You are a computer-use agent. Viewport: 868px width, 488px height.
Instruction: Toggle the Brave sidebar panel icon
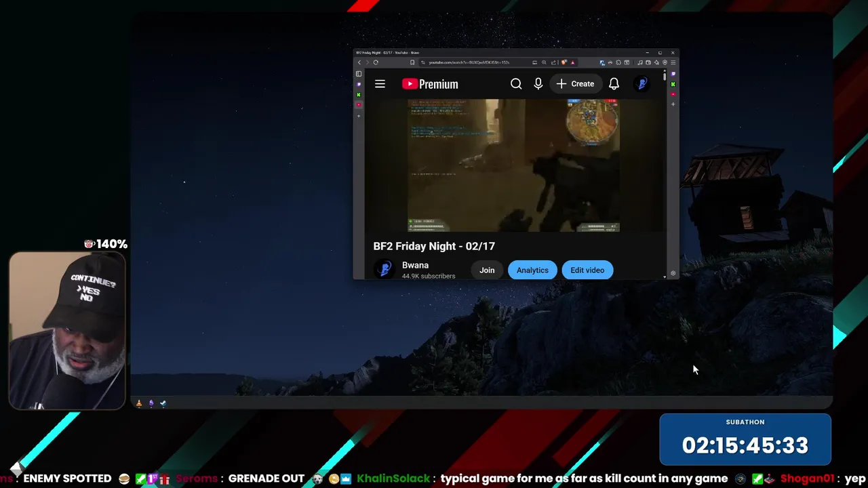[x=359, y=74]
